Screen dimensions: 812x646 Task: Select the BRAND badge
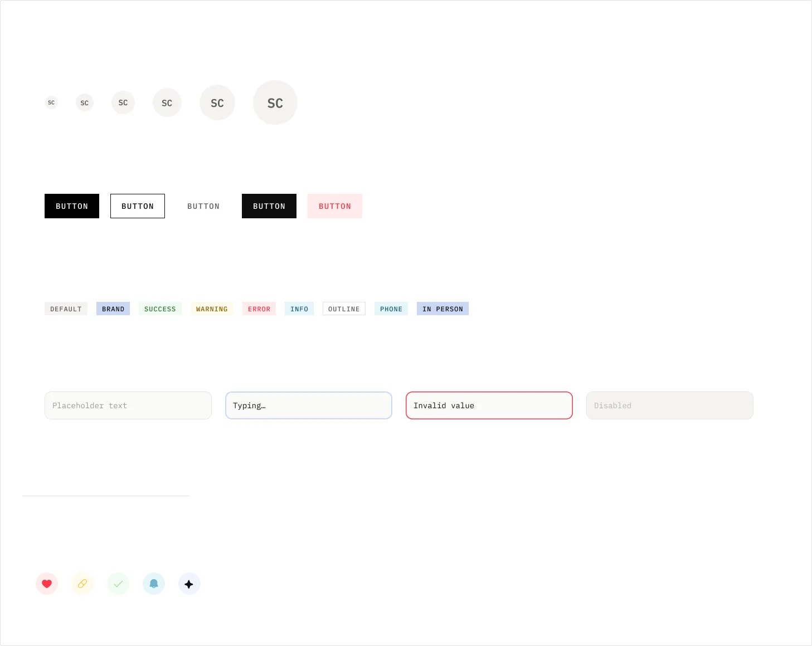[113, 309]
